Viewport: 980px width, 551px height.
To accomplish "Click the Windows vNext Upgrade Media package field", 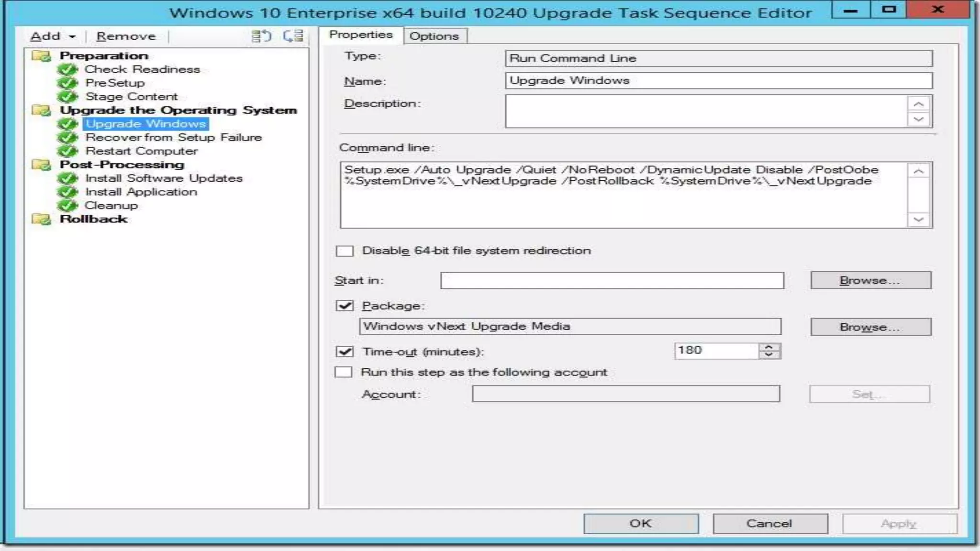I will click(570, 327).
